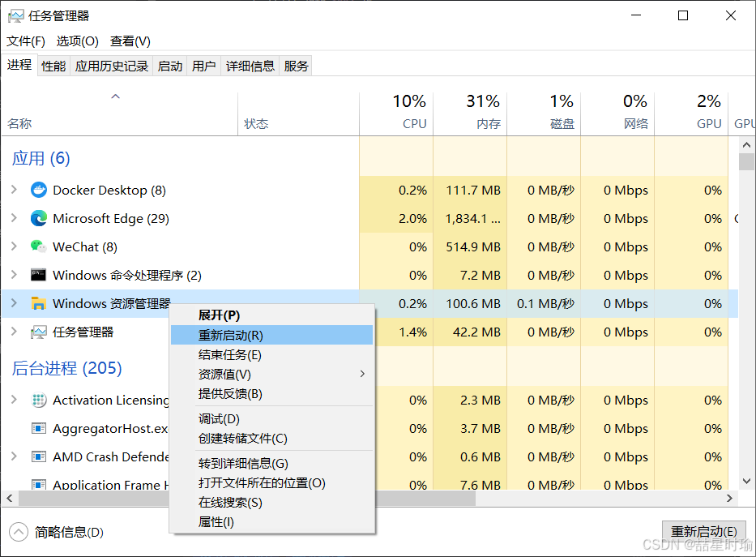Click the WeChat app icon
756x557 pixels.
coord(39,247)
